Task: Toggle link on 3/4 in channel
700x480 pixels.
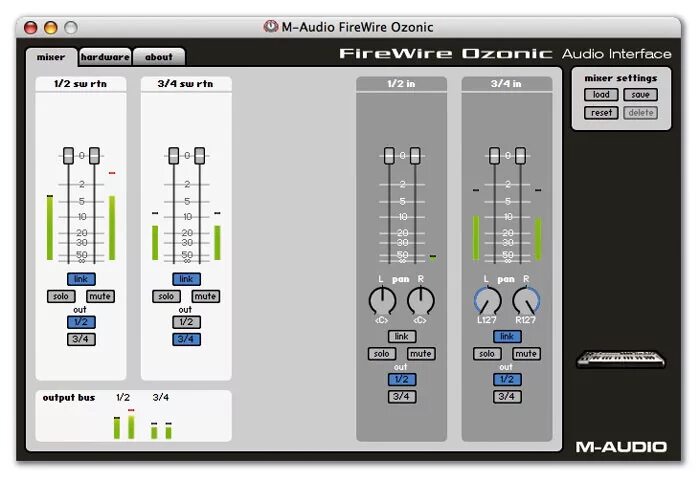Action: (507, 336)
